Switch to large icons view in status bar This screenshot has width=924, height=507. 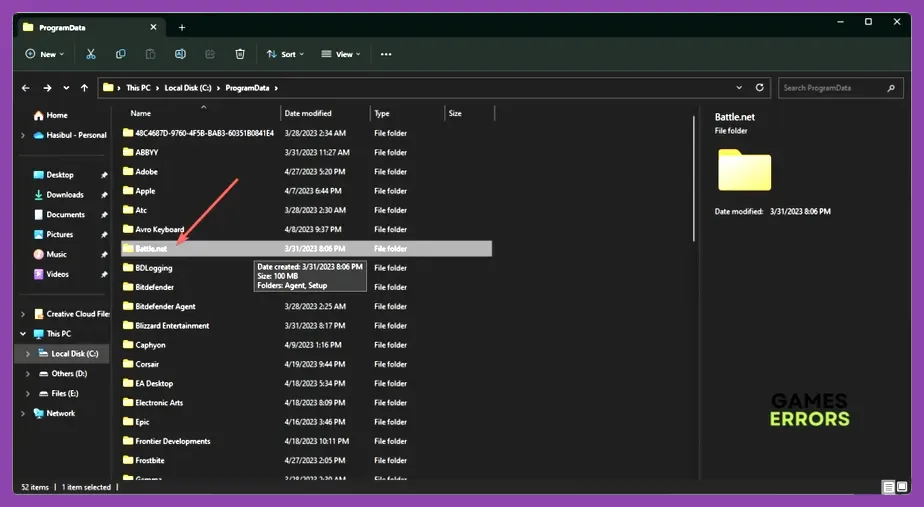902,487
